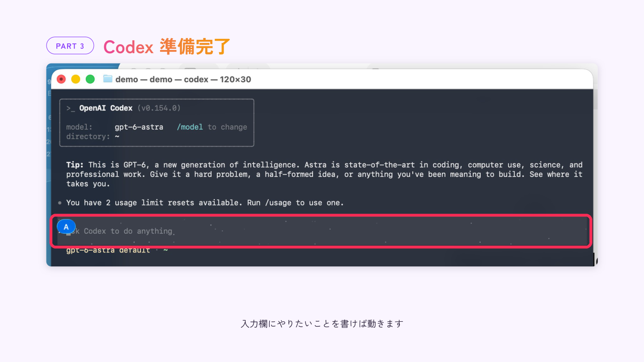Close the terminal window with the red button

click(x=61, y=79)
